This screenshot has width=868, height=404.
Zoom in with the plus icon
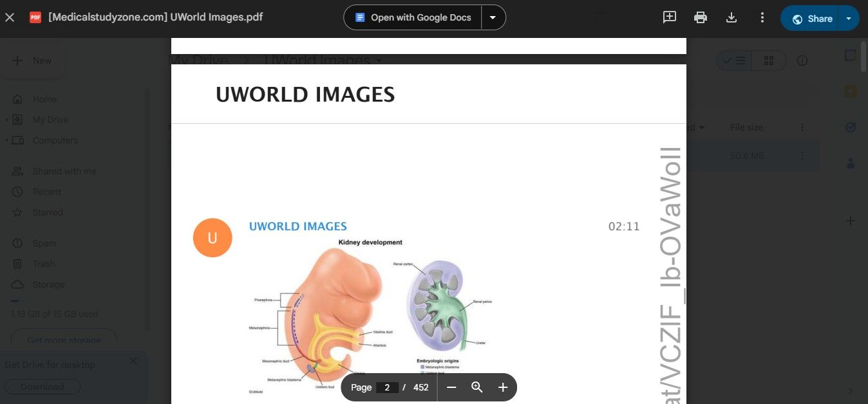pos(503,387)
